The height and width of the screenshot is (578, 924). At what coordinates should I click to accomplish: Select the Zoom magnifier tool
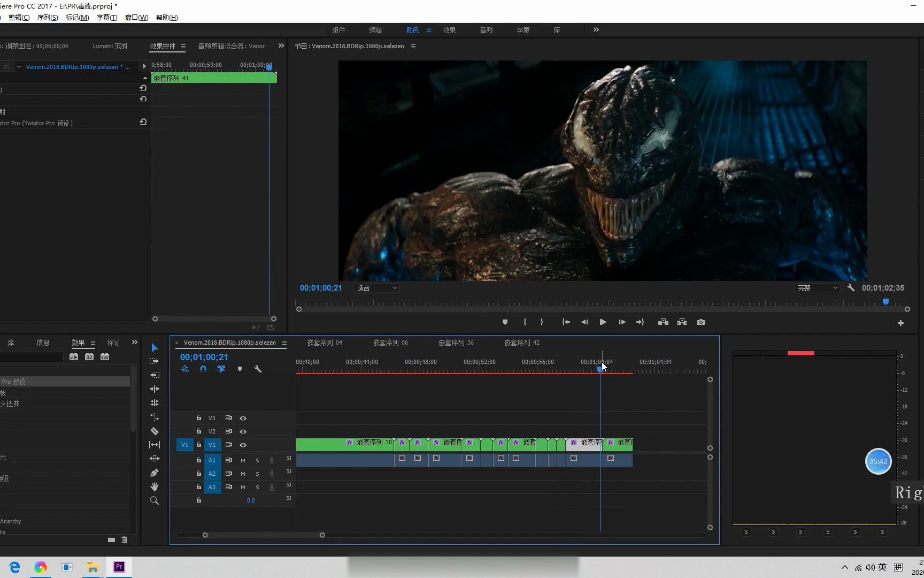(x=155, y=501)
